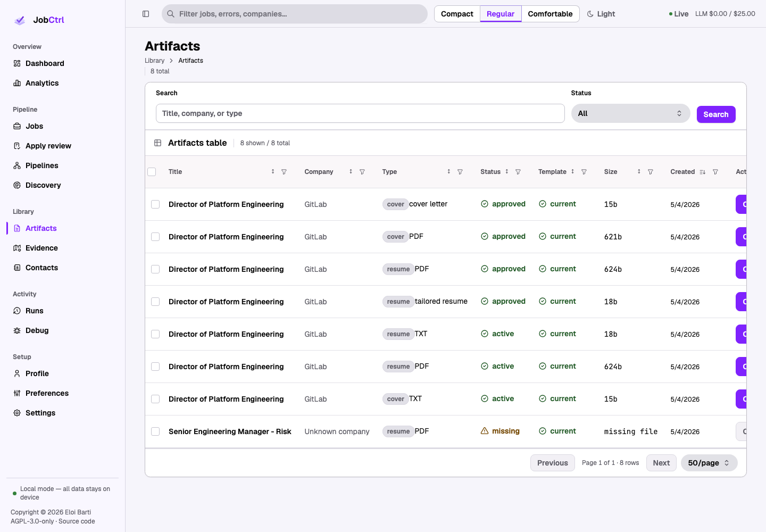
Task: Check Senior Engineering Manager - Risk checkbox
Action: tap(155, 431)
